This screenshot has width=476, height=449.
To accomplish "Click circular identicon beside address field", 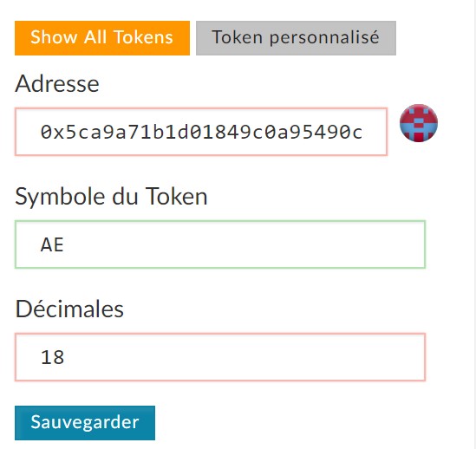I will pos(419,123).
